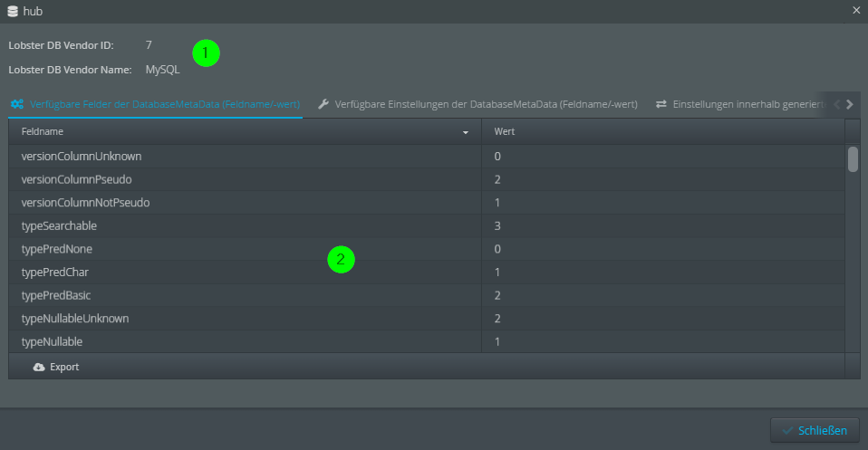Click the typeNullableUnknown field name cell
This screenshot has width=868, height=450.
coord(75,319)
